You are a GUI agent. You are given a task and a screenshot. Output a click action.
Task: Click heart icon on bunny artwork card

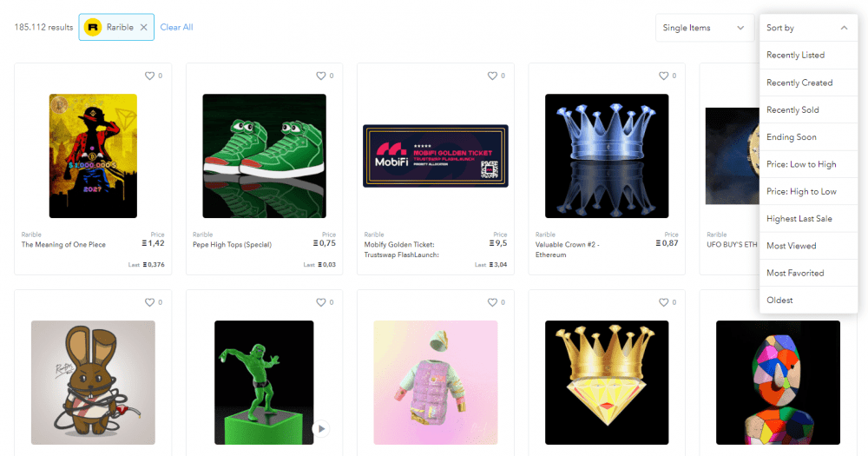click(149, 302)
